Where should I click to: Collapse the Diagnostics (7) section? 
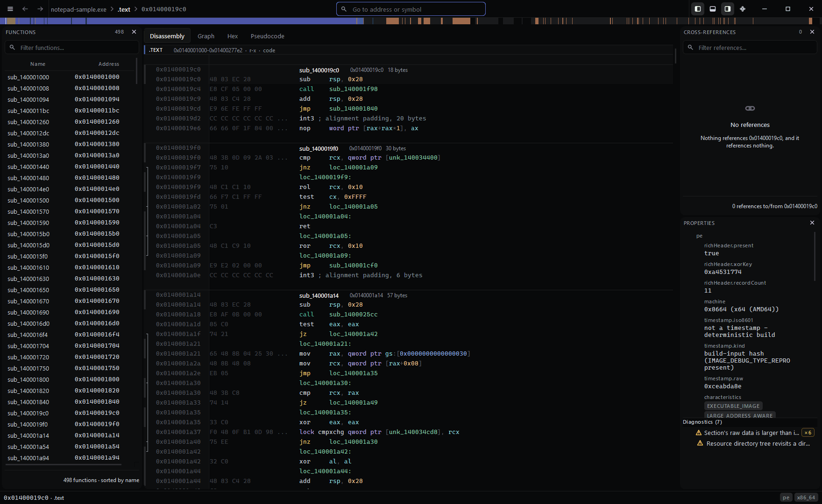(702, 422)
